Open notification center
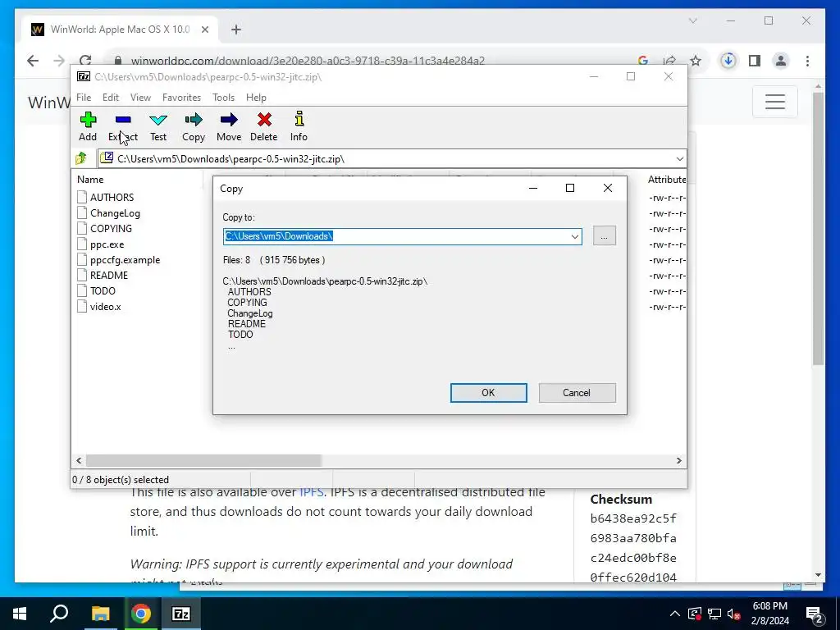The width and height of the screenshot is (840, 630). [814, 614]
